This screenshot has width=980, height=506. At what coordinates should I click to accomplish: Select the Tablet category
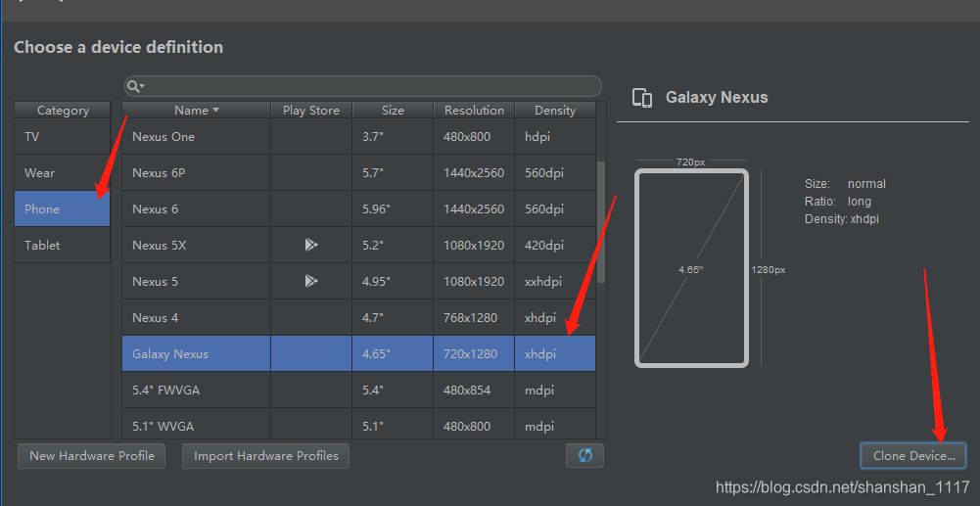coord(63,245)
